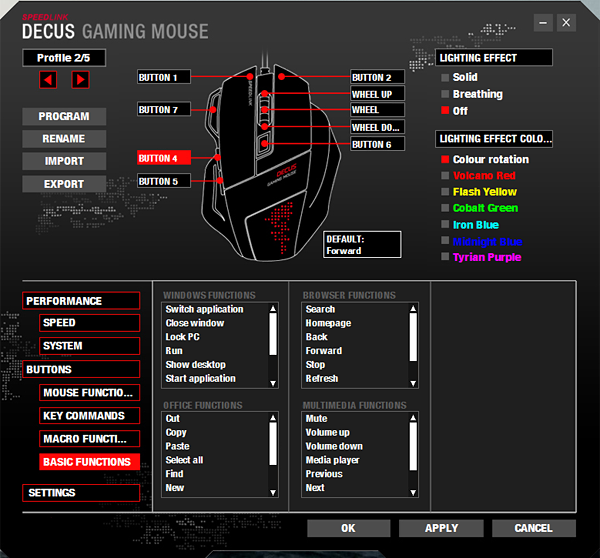Select the BUTTON 2 label
Image resolution: width=600 pixels, height=558 pixels.
coord(377,77)
